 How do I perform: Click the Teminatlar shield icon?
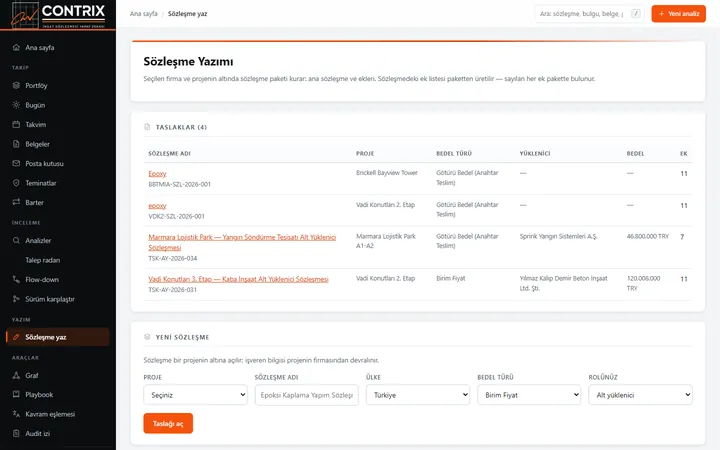tap(16, 183)
